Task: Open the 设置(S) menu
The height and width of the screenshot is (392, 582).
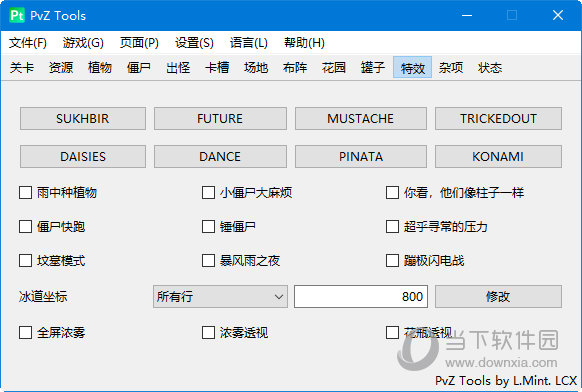Action: pos(194,43)
